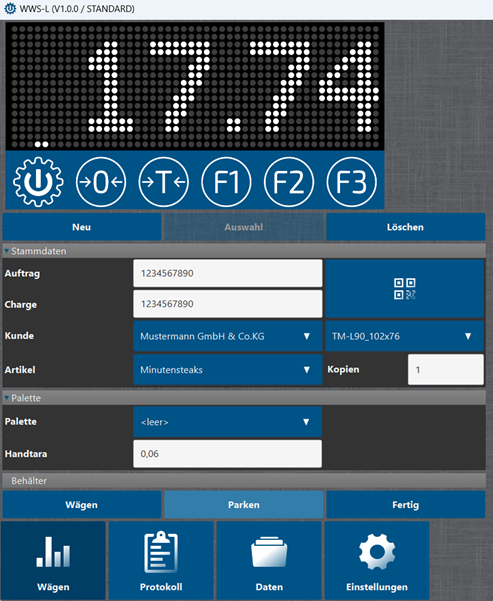The image size is (493, 601).
Task: Expand the Behälter section
Action: click(x=244, y=481)
